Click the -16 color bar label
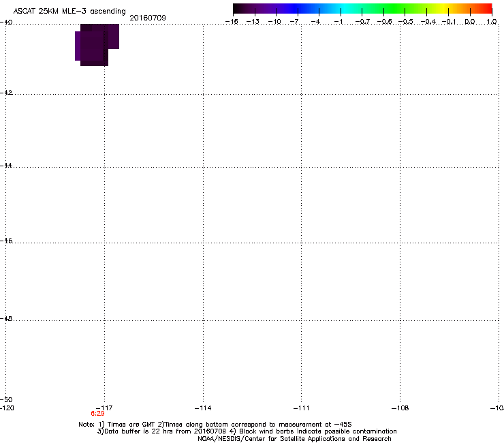 tap(232, 22)
